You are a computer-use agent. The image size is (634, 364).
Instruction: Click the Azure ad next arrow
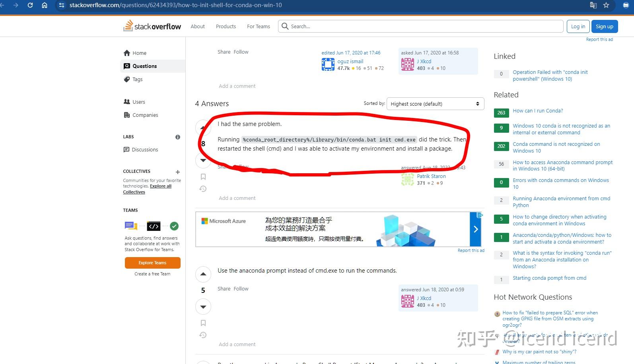[476, 229]
